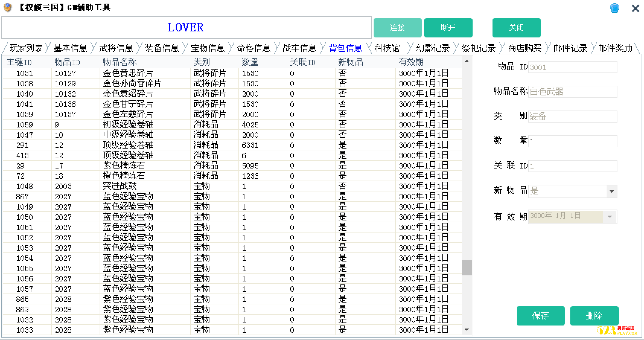Select the 橙色精炼石 row
Viewport: 644px width, 340px height.
coord(232,176)
